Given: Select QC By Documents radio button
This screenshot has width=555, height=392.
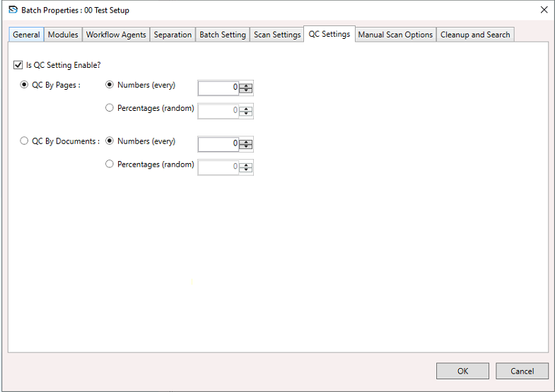Looking at the screenshot, I should (x=24, y=141).
